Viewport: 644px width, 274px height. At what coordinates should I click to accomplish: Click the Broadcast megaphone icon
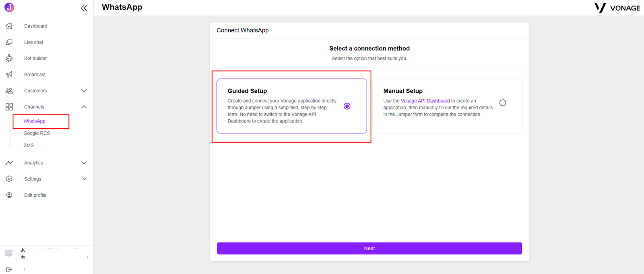click(9, 74)
